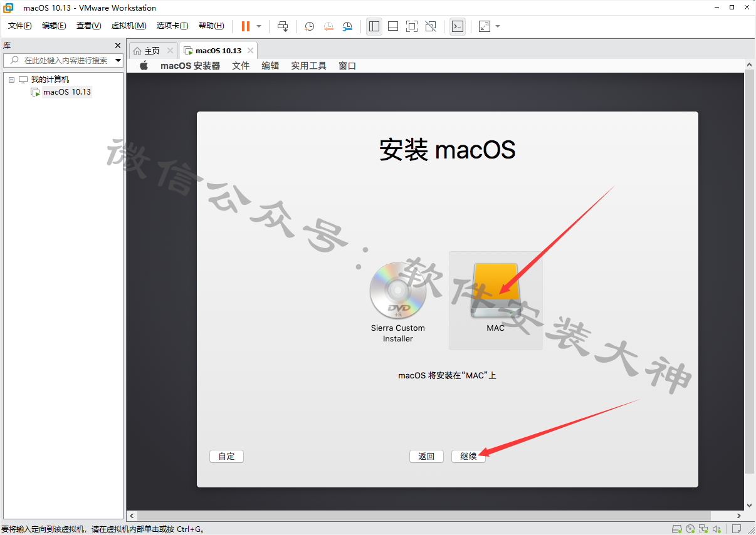
Task: Open the stretch display options dropdown
Action: [x=498, y=26]
